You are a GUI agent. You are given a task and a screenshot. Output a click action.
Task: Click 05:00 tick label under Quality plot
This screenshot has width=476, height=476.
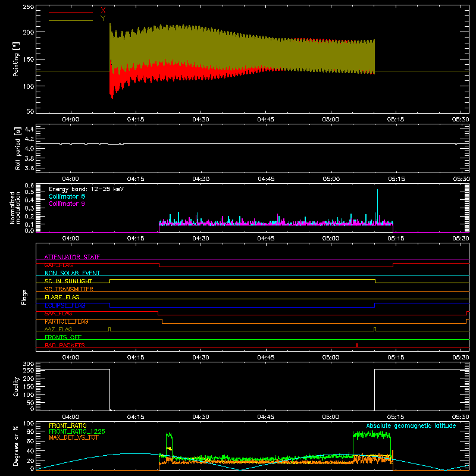click(x=331, y=417)
